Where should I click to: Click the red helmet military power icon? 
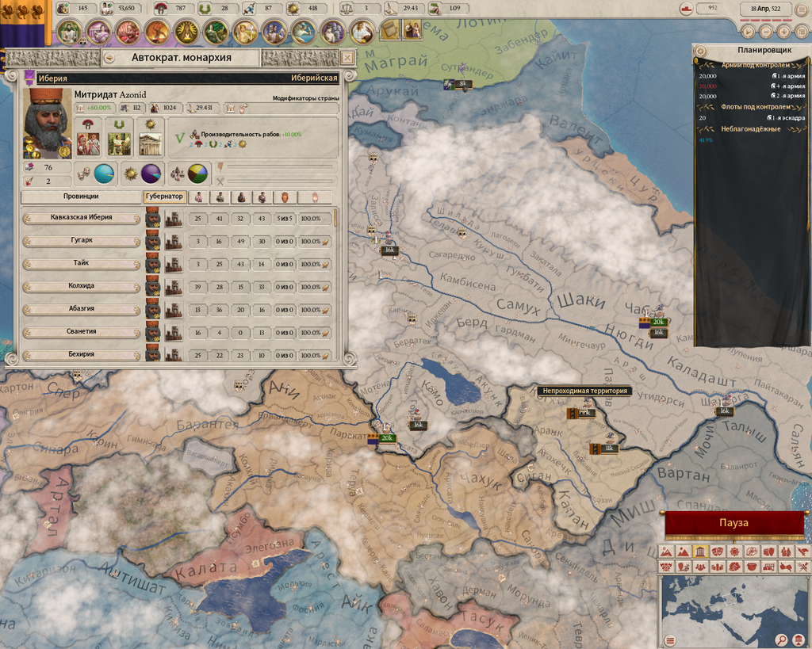tap(161, 8)
